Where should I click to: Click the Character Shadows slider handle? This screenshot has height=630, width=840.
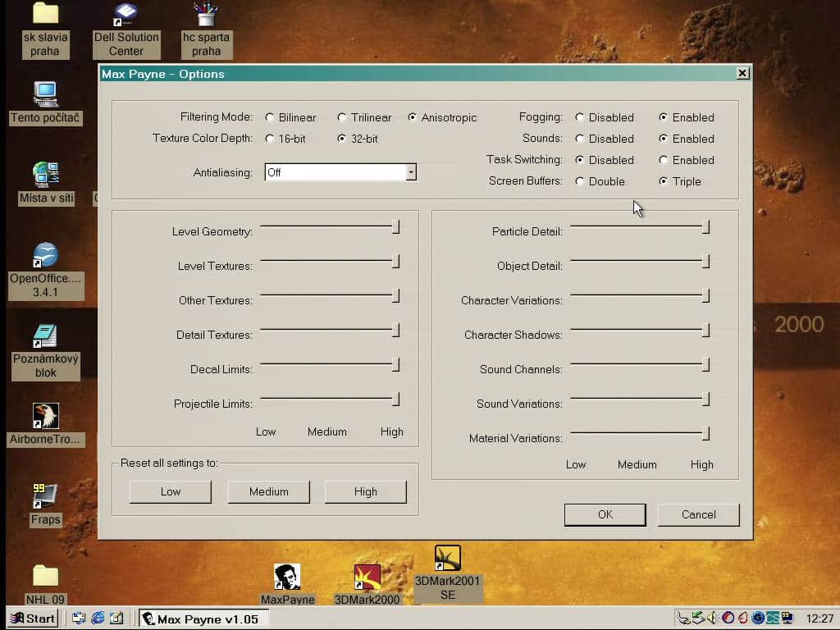(706, 330)
